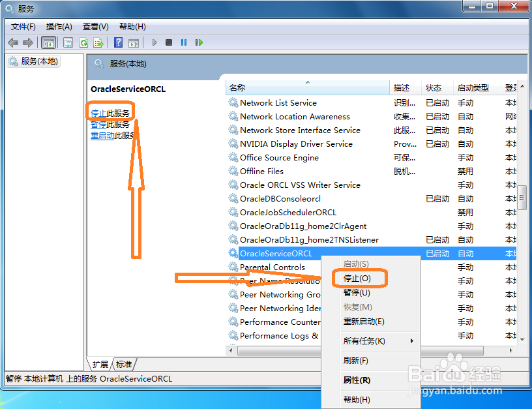Click gear icon of NVIDIA Display Driver Service
The image size is (532, 409).
(x=233, y=144)
